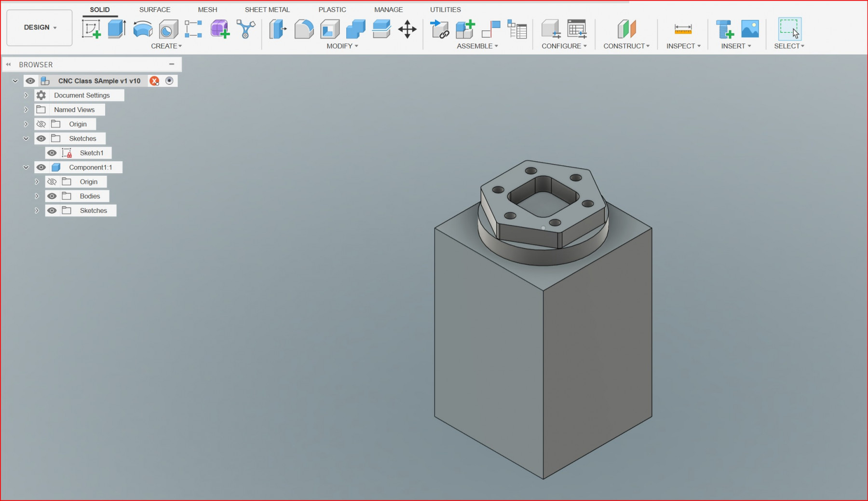Hide the top-level Sketches folder

[41, 139]
